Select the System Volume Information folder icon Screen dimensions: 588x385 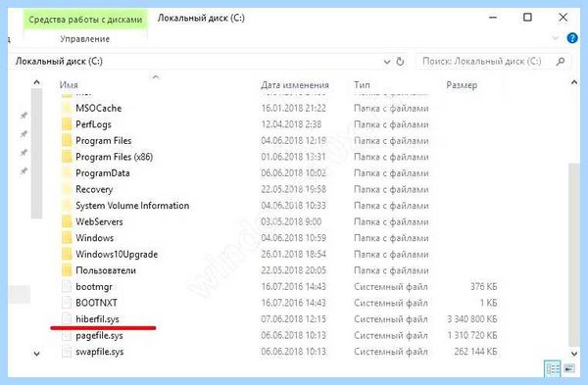(67, 206)
